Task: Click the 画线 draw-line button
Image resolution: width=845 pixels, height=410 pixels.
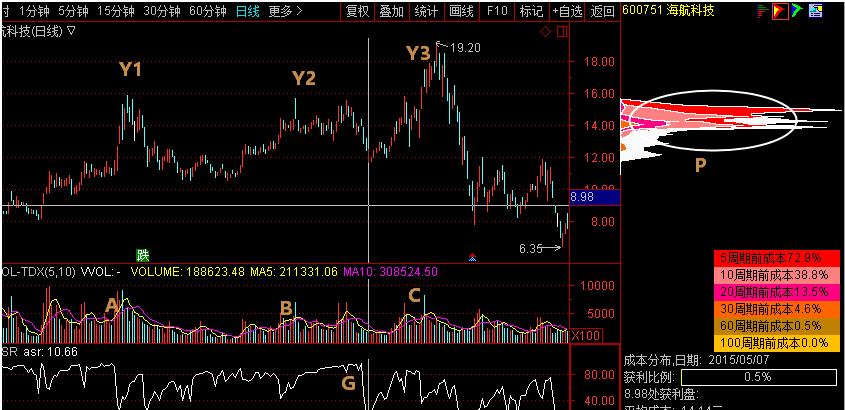Action: click(x=461, y=11)
